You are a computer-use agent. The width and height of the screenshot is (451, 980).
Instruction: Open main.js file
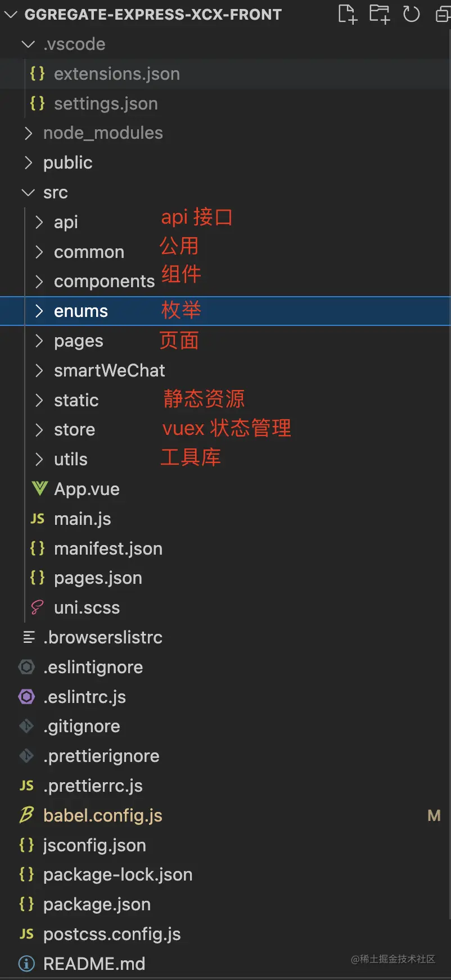pyautogui.click(x=82, y=519)
